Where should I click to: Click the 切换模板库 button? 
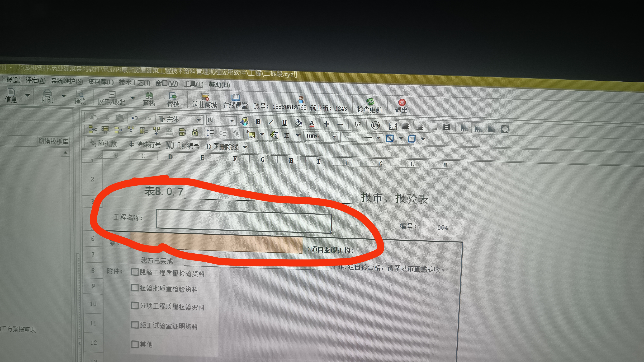pos(53,142)
